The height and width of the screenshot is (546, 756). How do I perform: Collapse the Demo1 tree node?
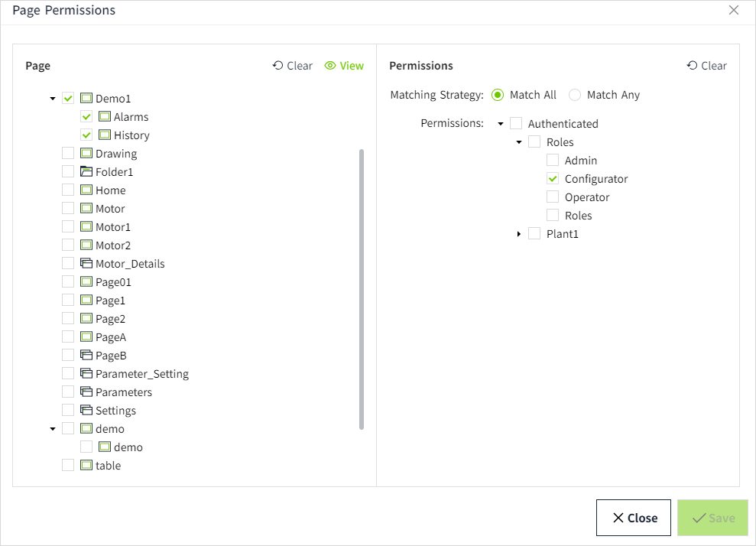[x=53, y=99]
